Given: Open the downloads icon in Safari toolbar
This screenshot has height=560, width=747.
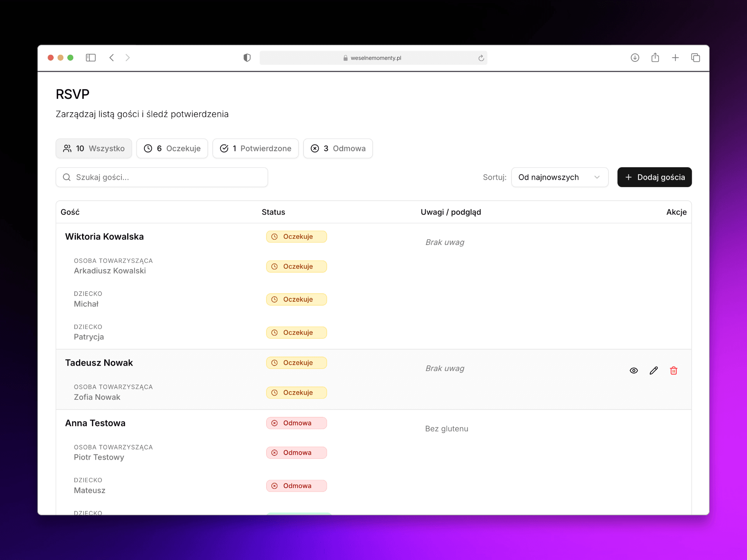Looking at the screenshot, I should coord(635,58).
